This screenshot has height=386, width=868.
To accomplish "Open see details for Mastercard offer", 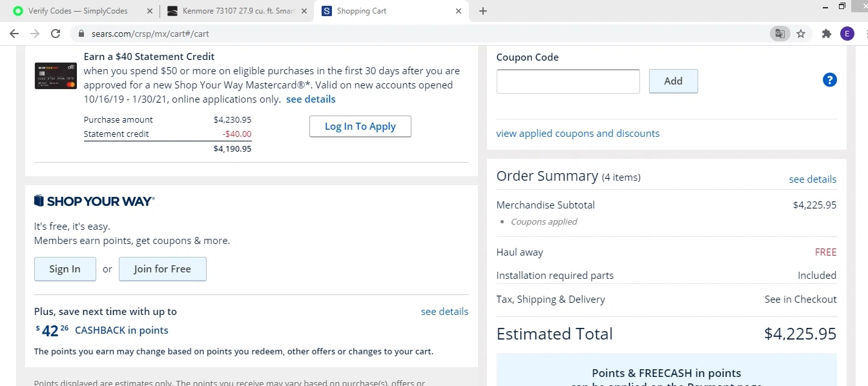I will coord(311,99).
